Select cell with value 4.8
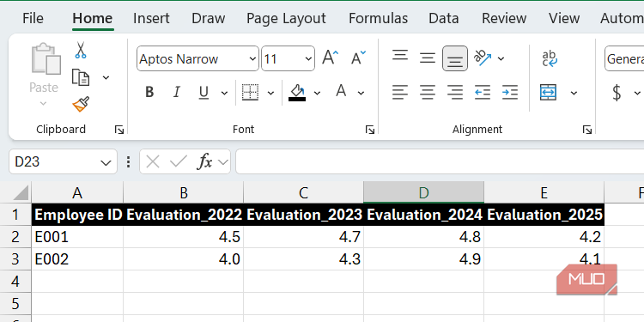The height and width of the screenshot is (322, 644). point(424,237)
